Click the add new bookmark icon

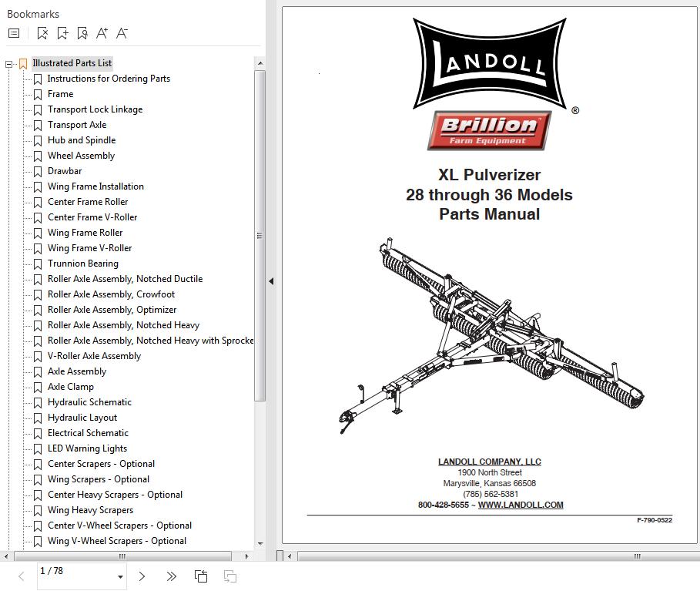62,33
